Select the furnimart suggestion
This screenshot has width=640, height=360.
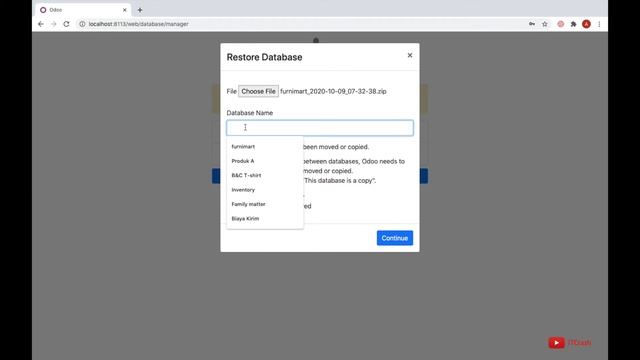[x=265, y=147]
